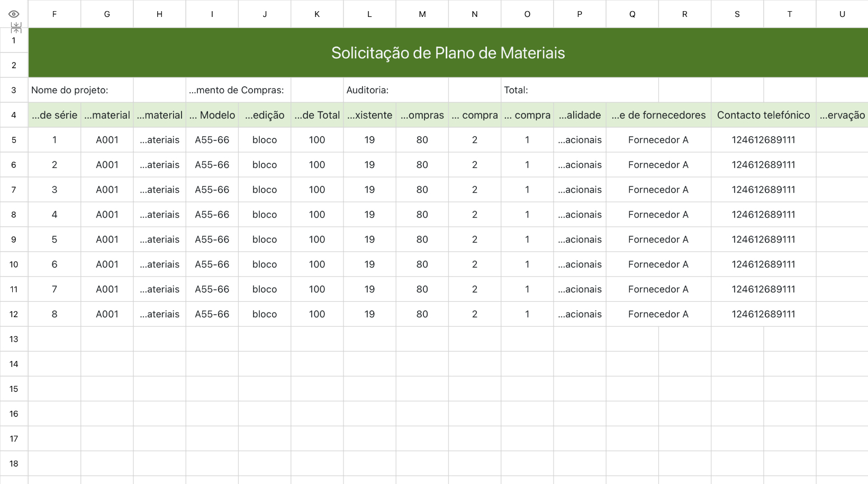Select column P header

coord(580,14)
